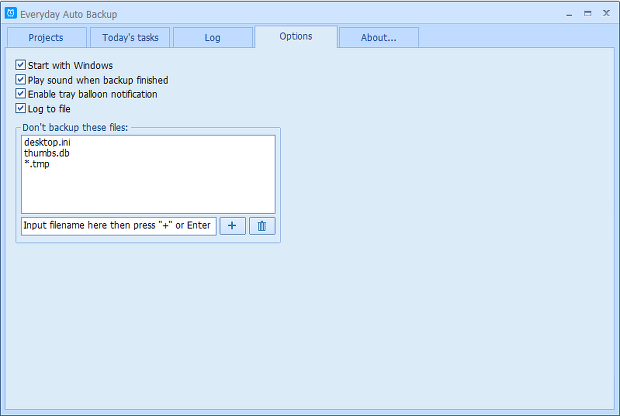
Task: Close the Everyday Auto Backup window
Action: click(x=606, y=13)
